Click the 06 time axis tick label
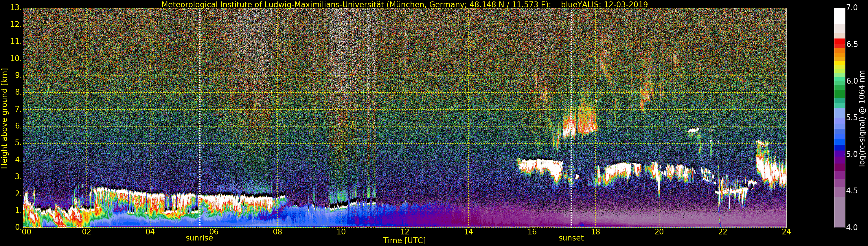Screen dimensions: 868x246 pos(214,232)
